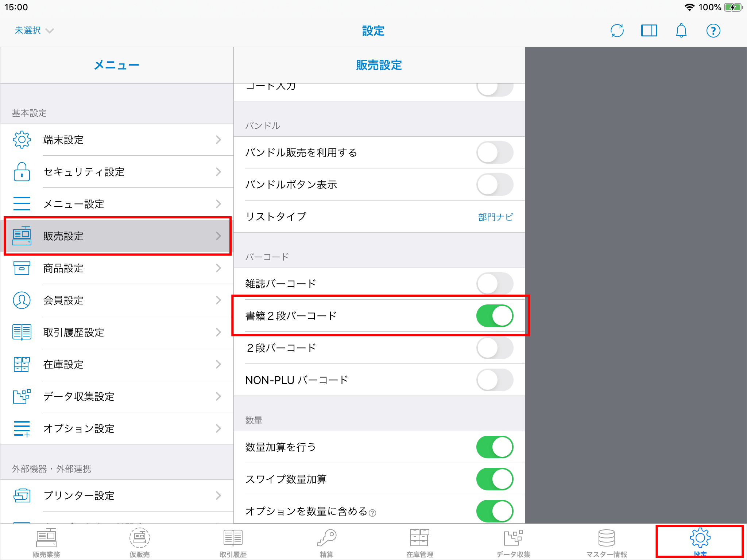
Task: Open オプション設定 menu row
Action: click(117, 428)
